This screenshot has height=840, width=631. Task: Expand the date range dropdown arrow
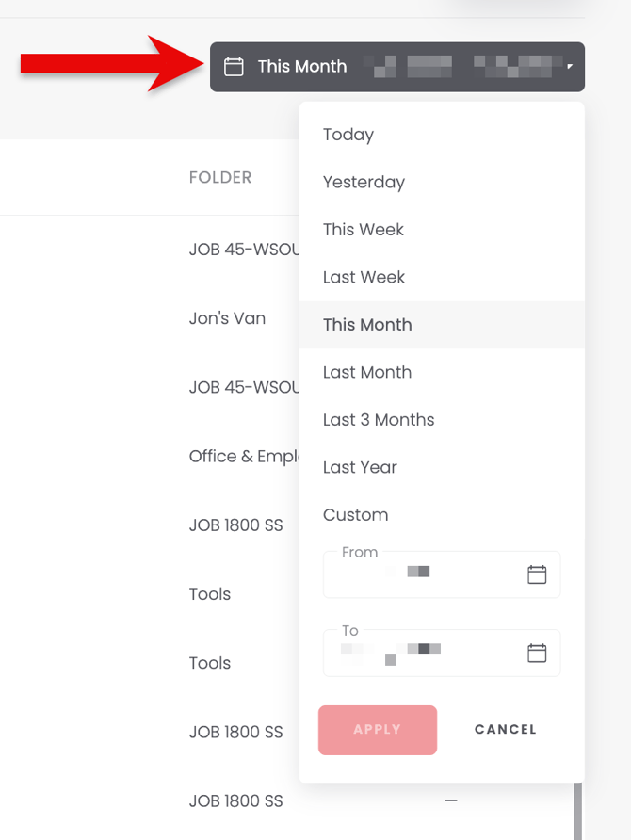570,67
